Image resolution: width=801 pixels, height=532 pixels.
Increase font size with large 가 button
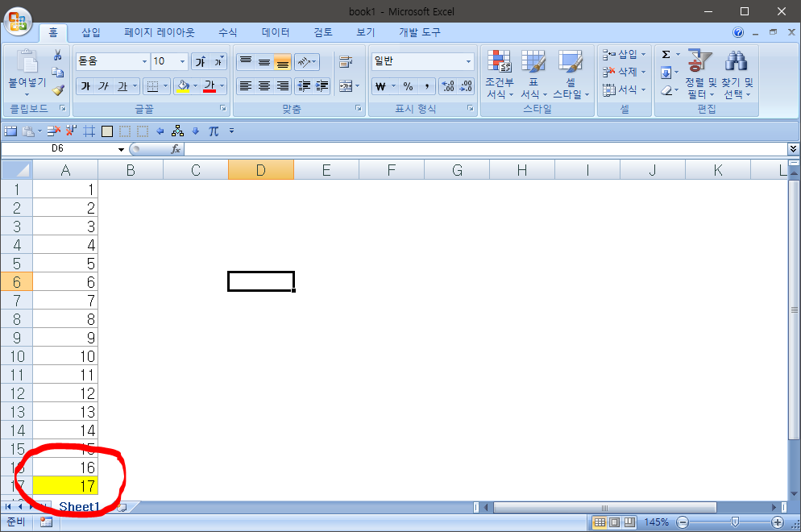[x=200, y=61]
